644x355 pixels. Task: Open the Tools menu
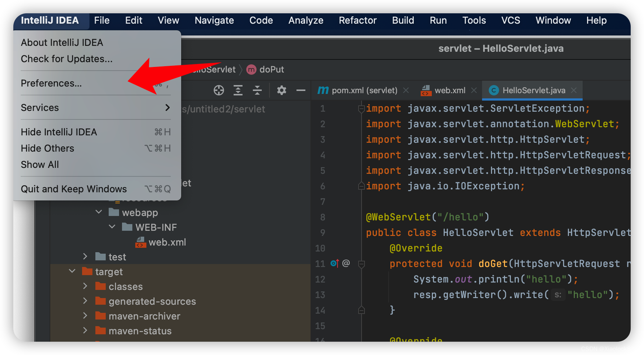(x=474, y=20)
